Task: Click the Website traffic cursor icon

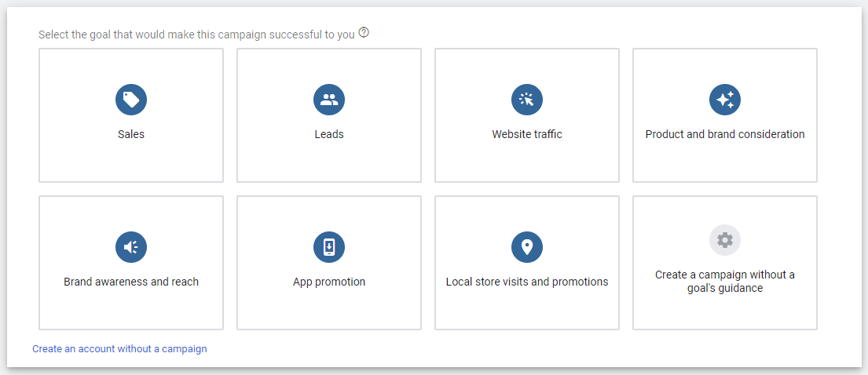Action: [x=527, y=100]
